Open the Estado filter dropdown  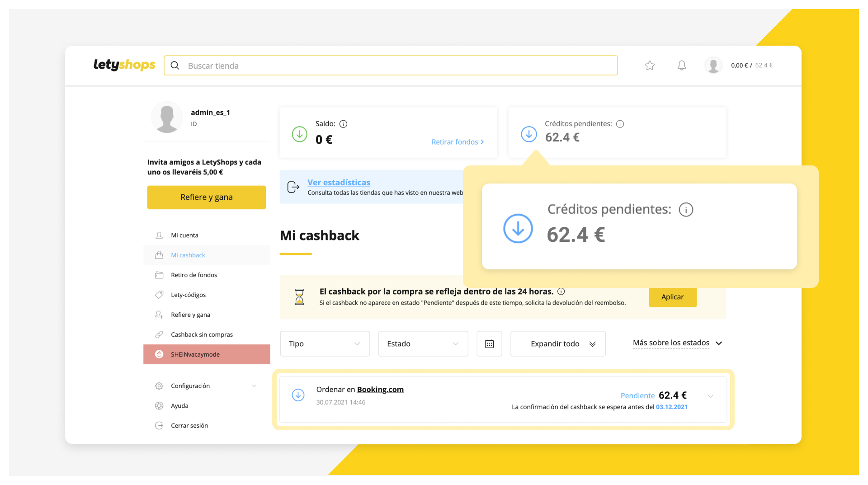(423, 344)
